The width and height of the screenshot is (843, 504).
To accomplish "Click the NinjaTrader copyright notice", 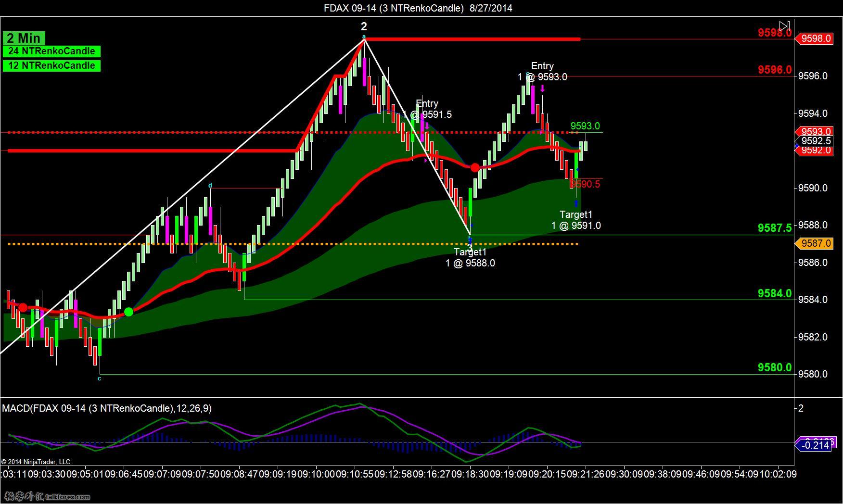I will click(36, 462).
